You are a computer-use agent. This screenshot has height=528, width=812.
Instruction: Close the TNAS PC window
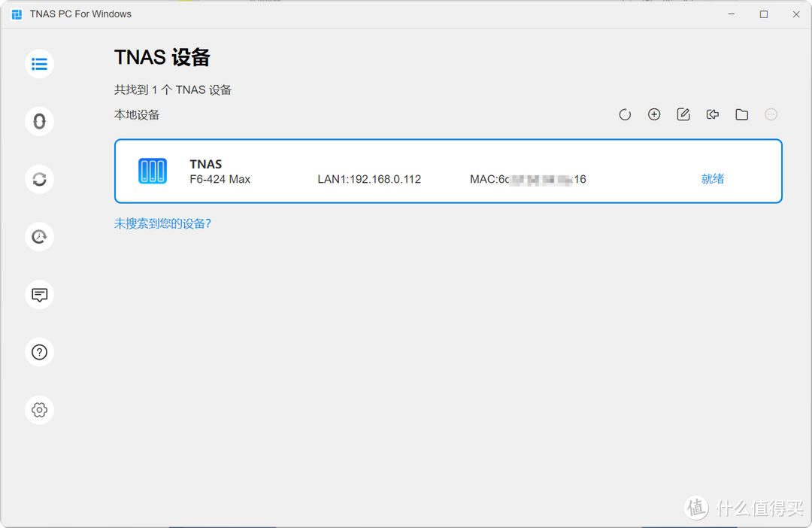click(796, 14)
